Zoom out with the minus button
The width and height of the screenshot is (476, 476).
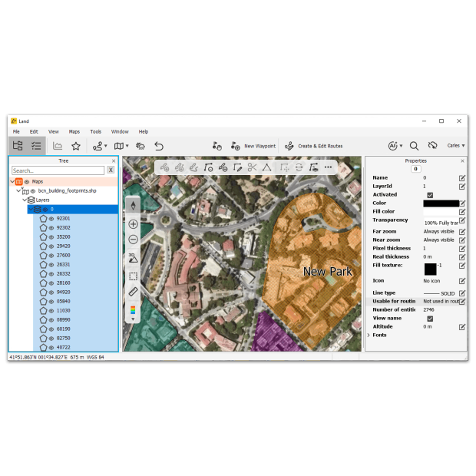[x=133, y=240]
